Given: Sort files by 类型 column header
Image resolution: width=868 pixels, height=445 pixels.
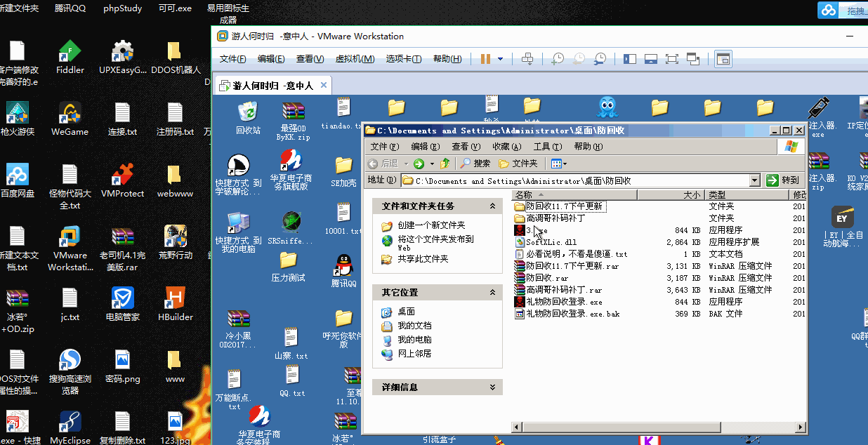Looking at the screenshot, I should coord(747,194).
